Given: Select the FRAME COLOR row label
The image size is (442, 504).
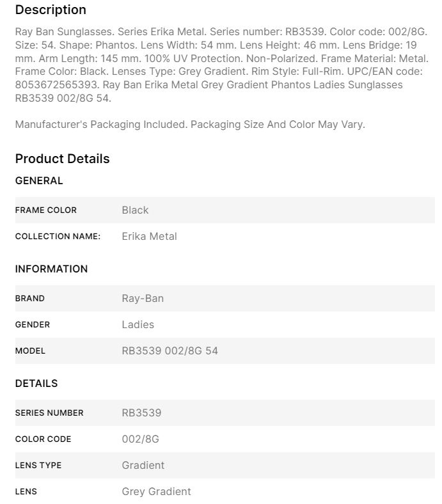Looking at the screenshot, I should click(x=46, y=210).
